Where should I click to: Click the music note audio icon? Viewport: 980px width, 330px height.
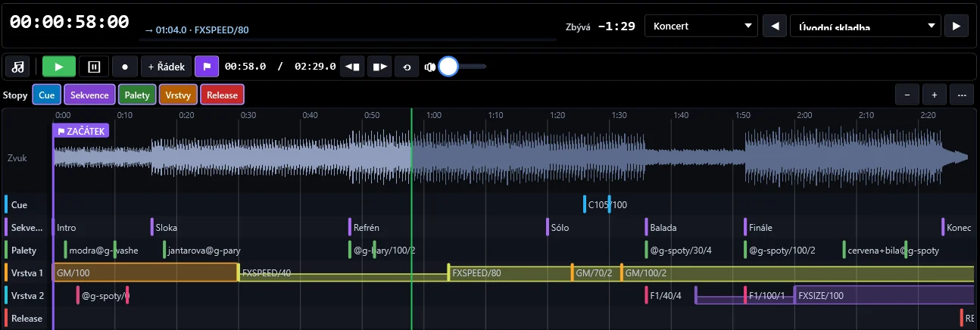18,67
